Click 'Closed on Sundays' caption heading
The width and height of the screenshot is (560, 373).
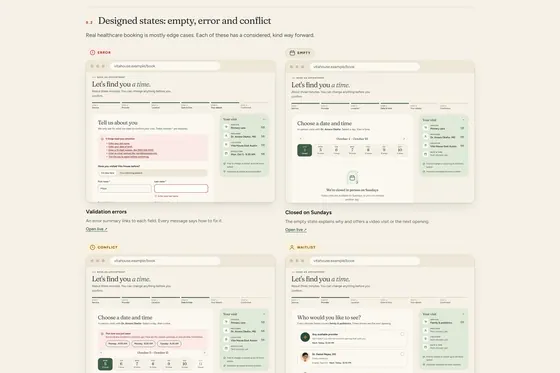click(x=308, y=212)
